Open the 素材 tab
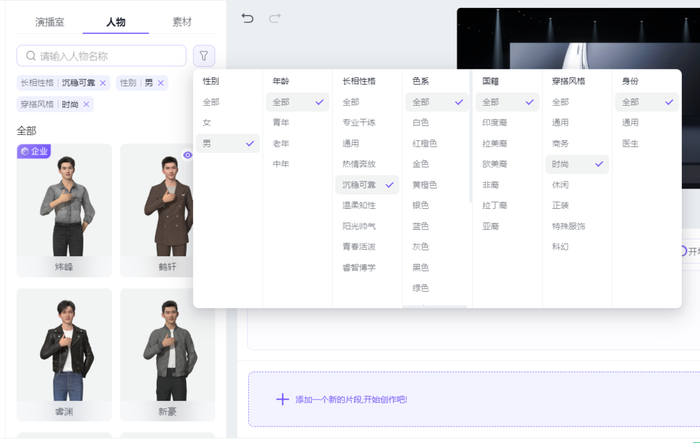This screenshot has height=443, width=700. click(181, 21)
